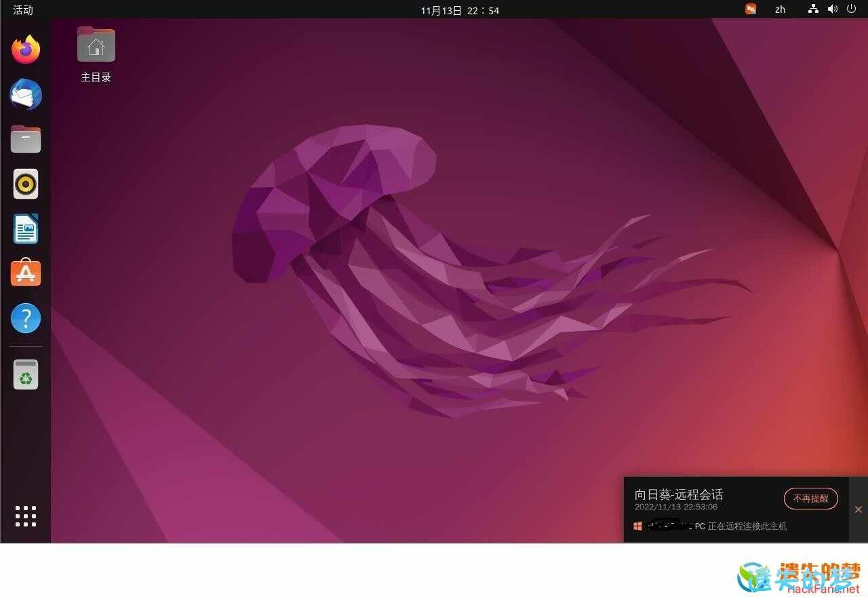The width and height of the screenshot is (868, 597).
Task: Open the date and time calendar menu
Action: [460, 10]
